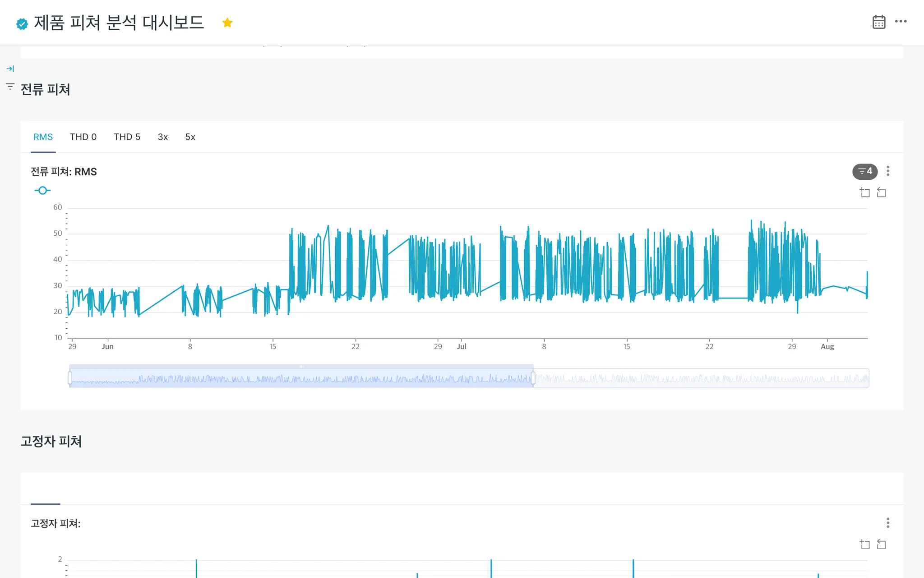Open RMS chart kebab options menu

(x=887, y=171)
